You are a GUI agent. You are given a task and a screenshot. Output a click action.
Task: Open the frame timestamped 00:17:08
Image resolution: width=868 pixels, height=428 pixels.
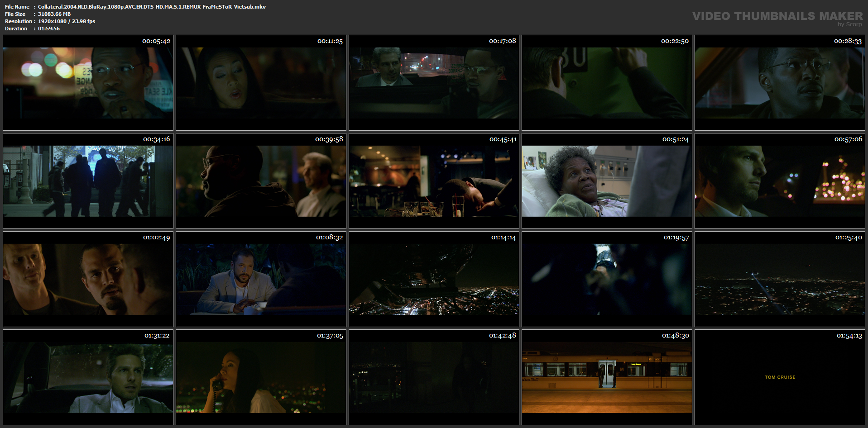pyautogui.click(x=434, y=83)
